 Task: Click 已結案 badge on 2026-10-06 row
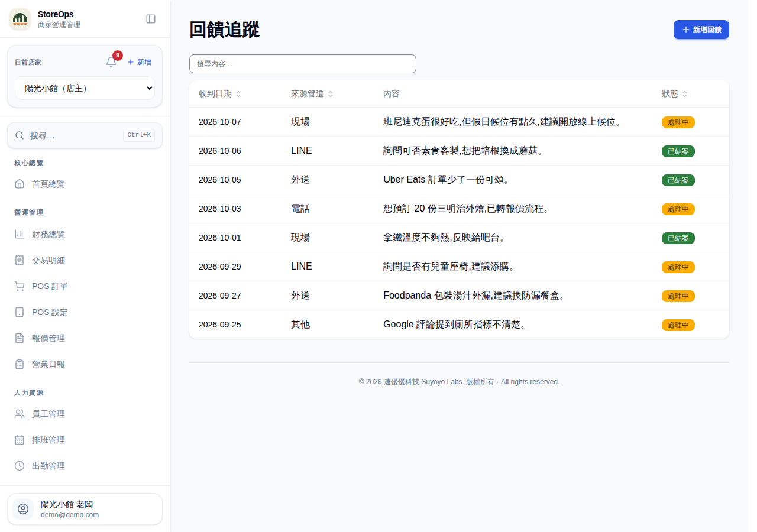click(x=678, y=151)
